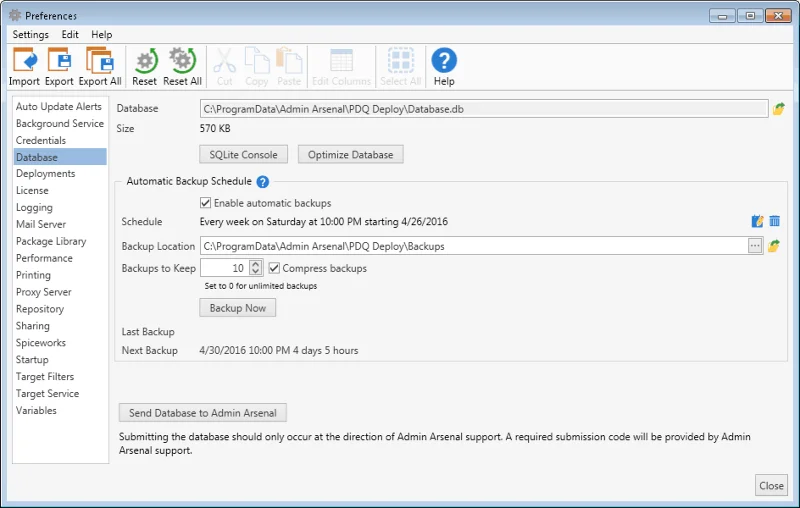Delete the backup schedule trash icon
The height and width of the screenshot is (508, 800).
click(774, 221)
